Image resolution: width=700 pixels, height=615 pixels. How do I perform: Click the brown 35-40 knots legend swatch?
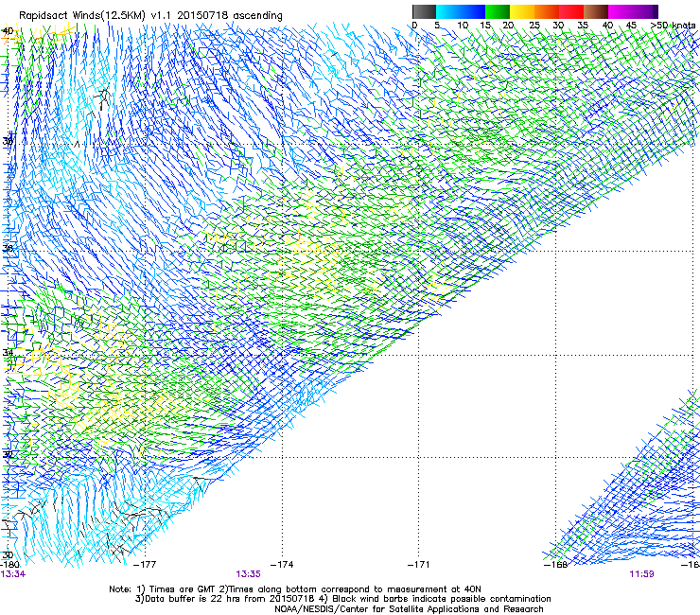(x=596, y=11)
